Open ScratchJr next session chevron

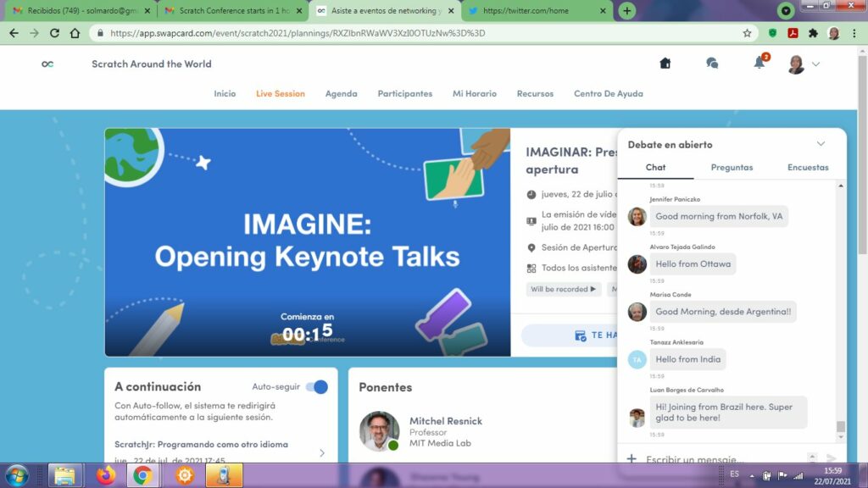coord(322,452)
